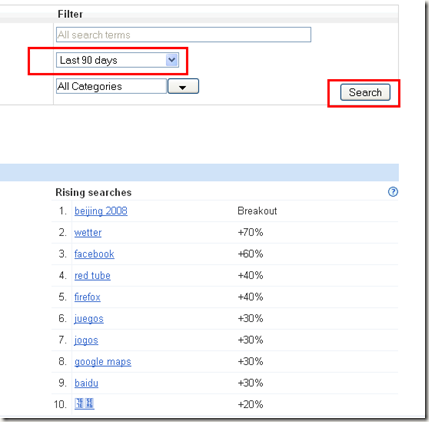Open the baidu search link
Viewport: 429px width, 422px height.
tap(86, 383)
